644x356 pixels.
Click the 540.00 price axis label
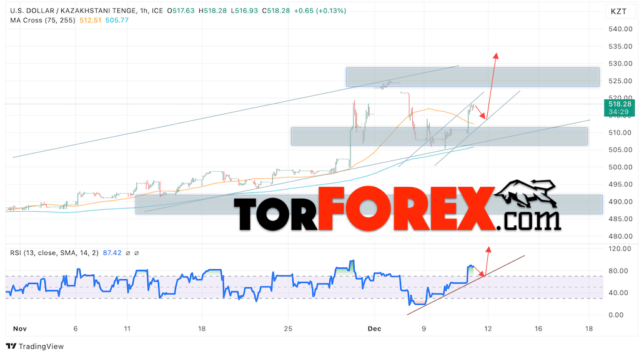point(620,29)
